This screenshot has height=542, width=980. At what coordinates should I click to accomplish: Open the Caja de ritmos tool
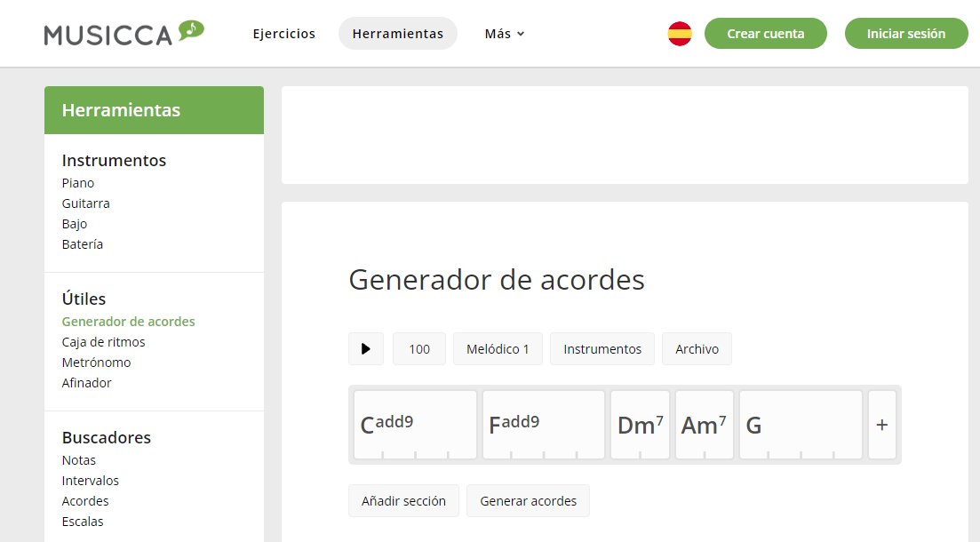tap(103, 341)
